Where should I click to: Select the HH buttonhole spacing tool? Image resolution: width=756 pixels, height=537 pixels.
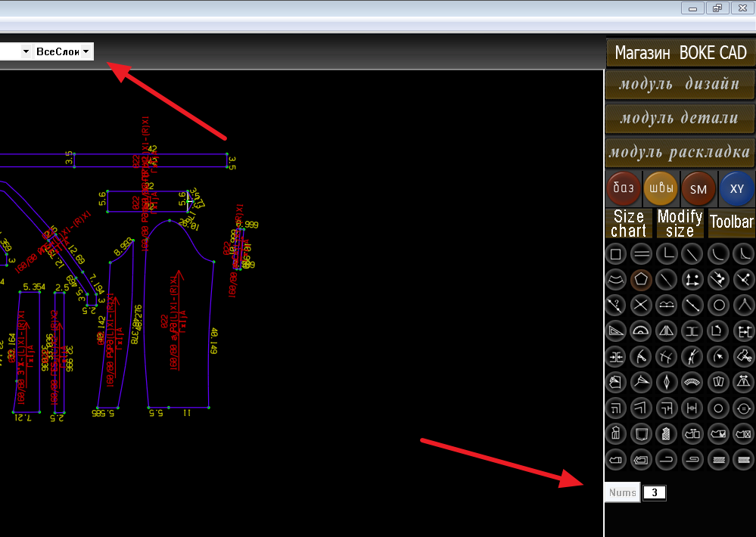692,408
